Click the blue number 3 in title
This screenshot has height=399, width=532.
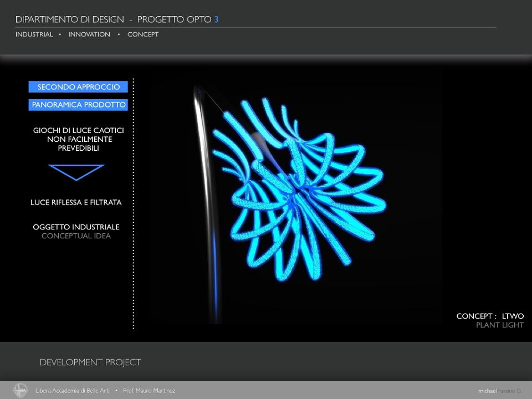[x=216, y=19]
